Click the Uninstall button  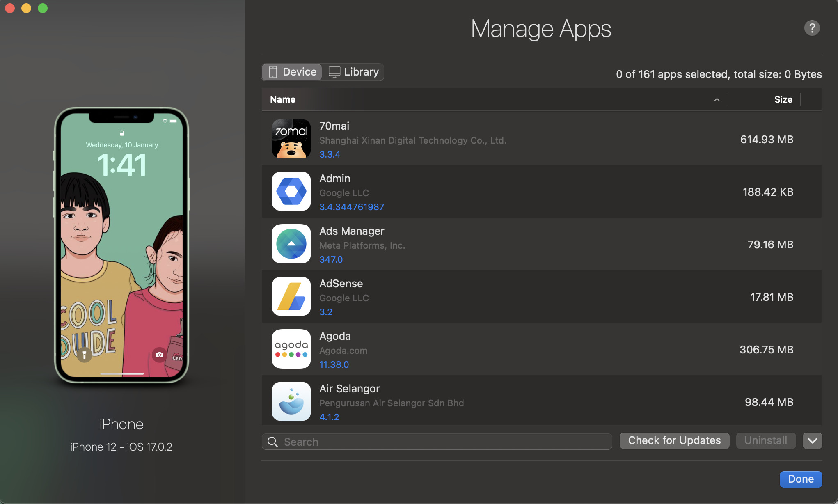click(x=765, y=441)
